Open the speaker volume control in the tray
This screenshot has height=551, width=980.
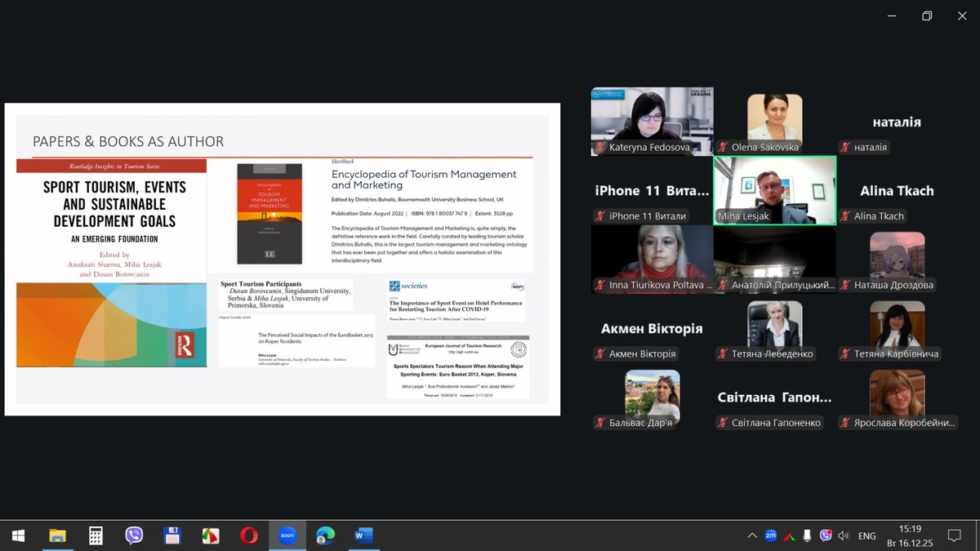[x=844, y=535]
